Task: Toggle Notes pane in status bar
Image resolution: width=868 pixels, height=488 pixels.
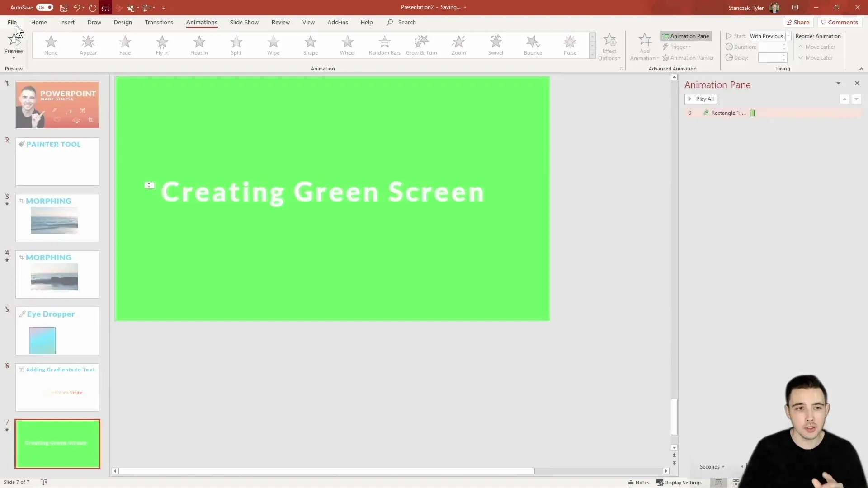Action: 638,483
